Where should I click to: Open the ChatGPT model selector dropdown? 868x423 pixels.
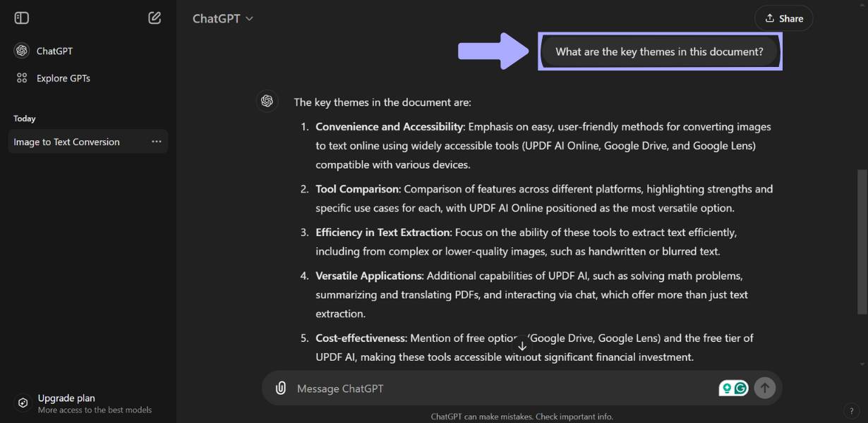pyautogui.click(x=222, y=19)
